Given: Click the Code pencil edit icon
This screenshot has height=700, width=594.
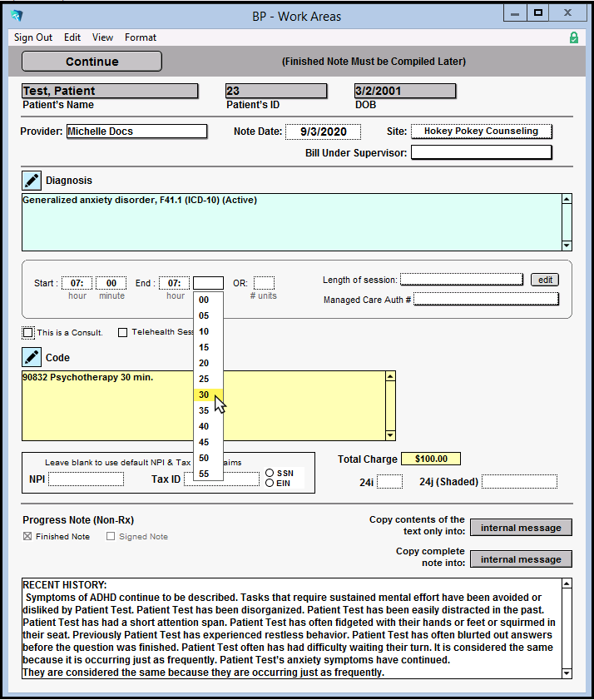Looking at the screenshot, I should (x=31, y=358).
